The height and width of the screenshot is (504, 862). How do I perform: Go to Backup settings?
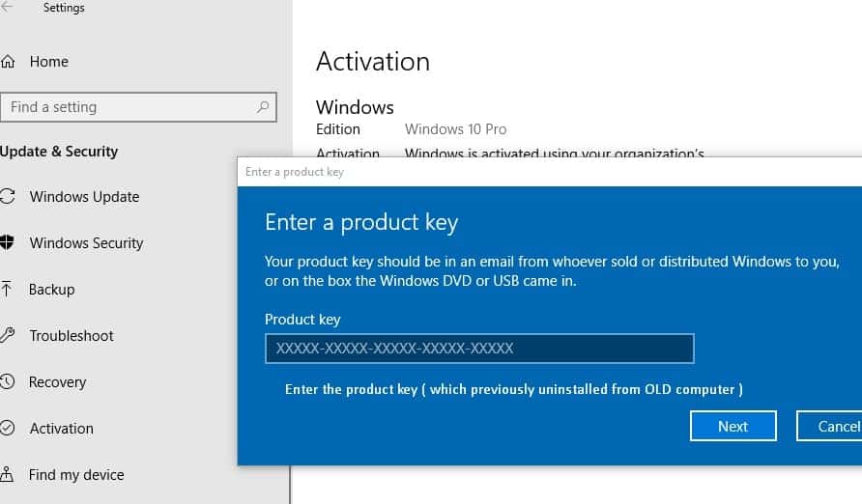[x=52, y=290]
